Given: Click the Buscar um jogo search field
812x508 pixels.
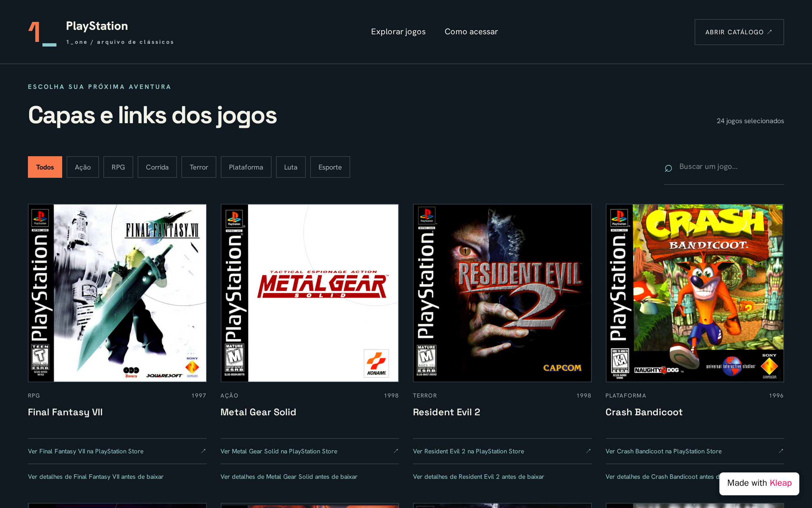Looking at the screenshot, I should click(x=724, y=167).
